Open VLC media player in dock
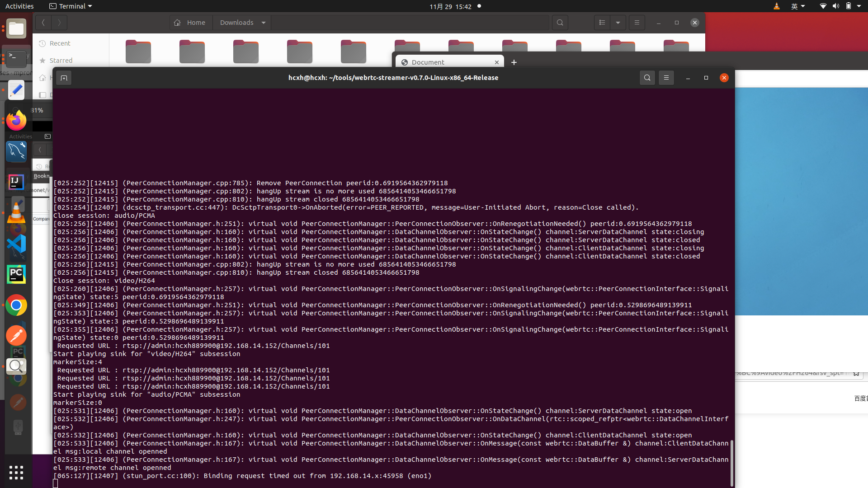This screenshot has height=488, width=868. pos(16,213)
